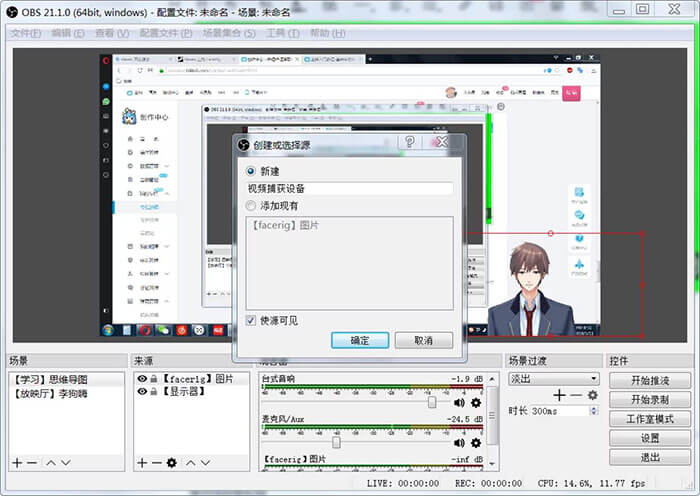The image size is (700, 496).
Task: Click the mixer vertical scrollbar thumb
Action: coord(492,416)
